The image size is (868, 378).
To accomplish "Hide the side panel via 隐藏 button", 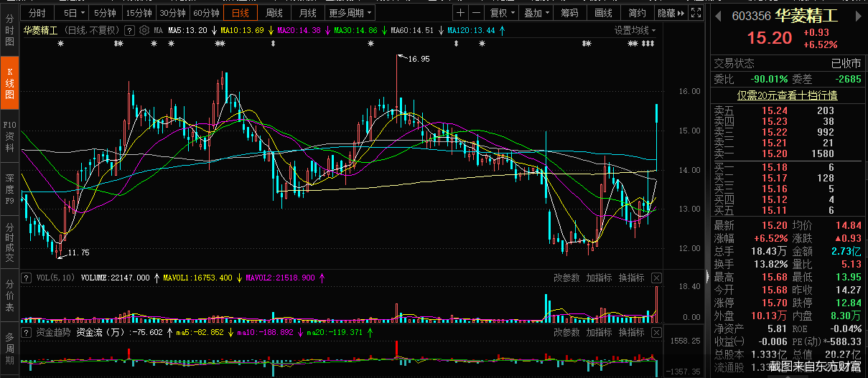I will (670, 13).
